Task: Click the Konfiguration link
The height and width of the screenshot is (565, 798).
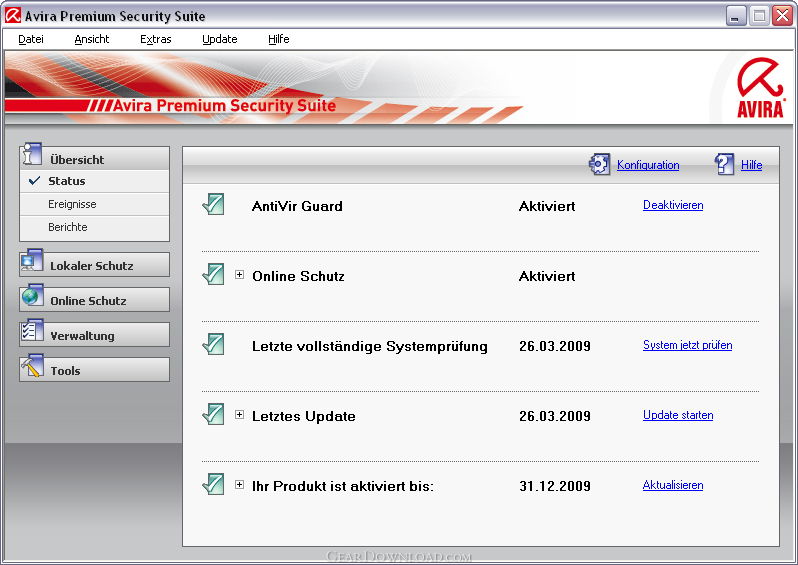Action: [x=648, y=165]
